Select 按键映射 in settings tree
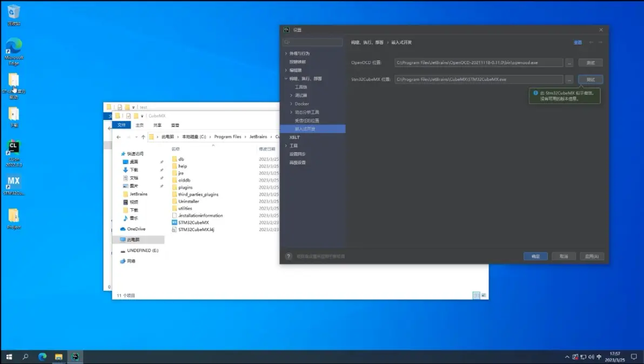Viewport: 644px width, 364px height. pyautogui.click(x=297, y=62)
